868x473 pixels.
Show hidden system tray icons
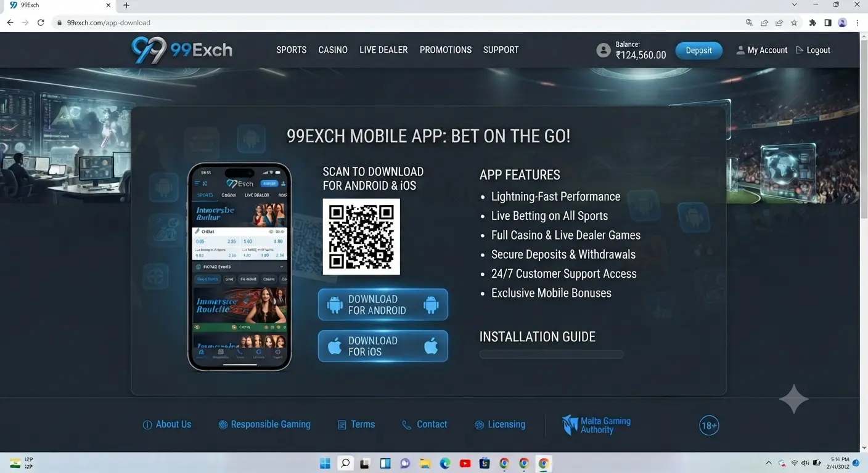(769, 463)
